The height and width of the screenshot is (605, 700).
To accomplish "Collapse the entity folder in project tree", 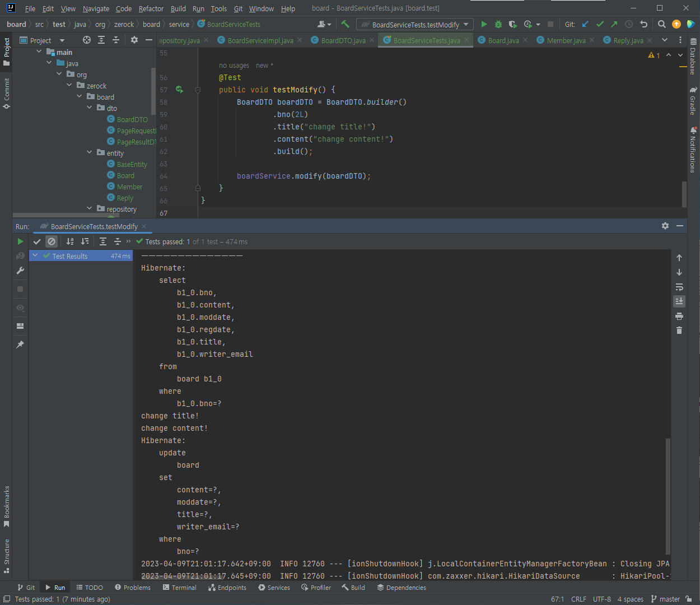I will [90, 152].
